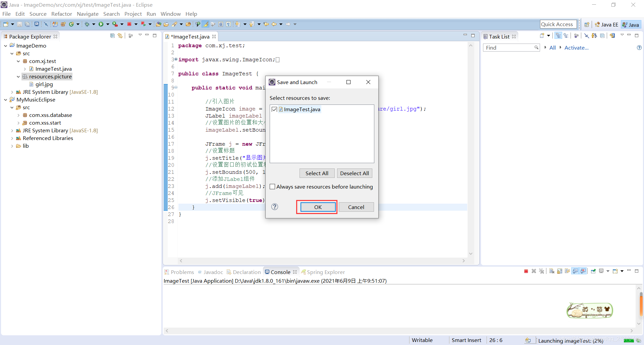Toggle Link with Editor in Package Explorer

pyautogui.click(x=120, y=36)
